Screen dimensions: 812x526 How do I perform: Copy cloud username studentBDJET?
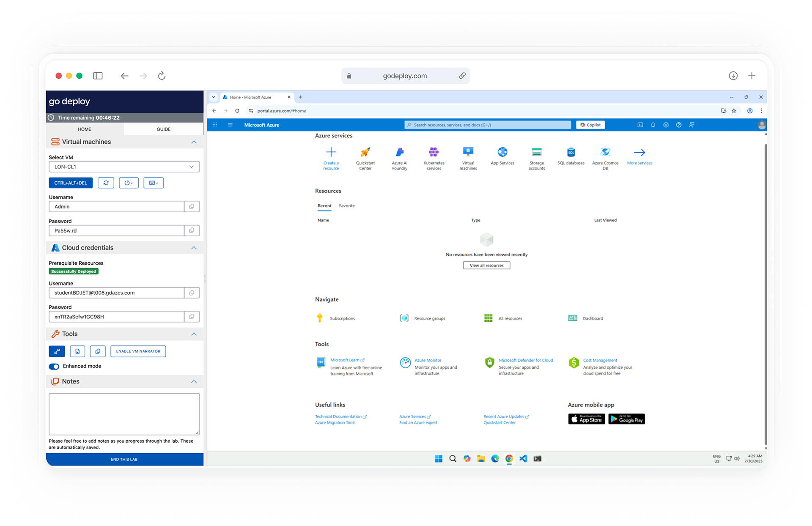192,293
